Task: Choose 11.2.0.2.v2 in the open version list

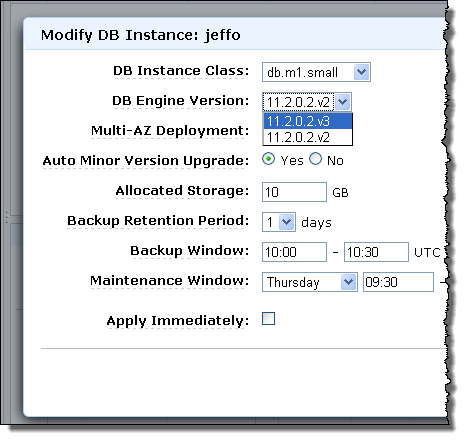Action: pyautogui.click(x=308, y=137)
